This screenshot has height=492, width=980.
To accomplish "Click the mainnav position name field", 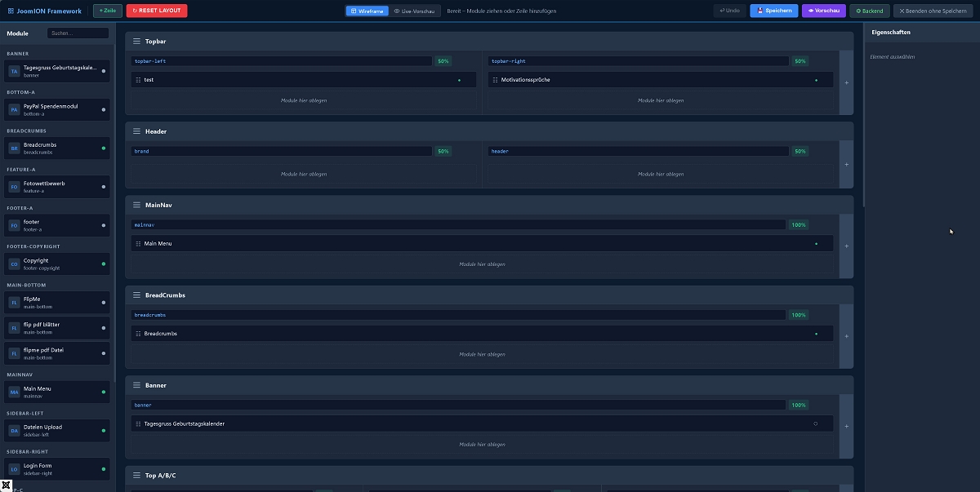I will coord(459,224).
